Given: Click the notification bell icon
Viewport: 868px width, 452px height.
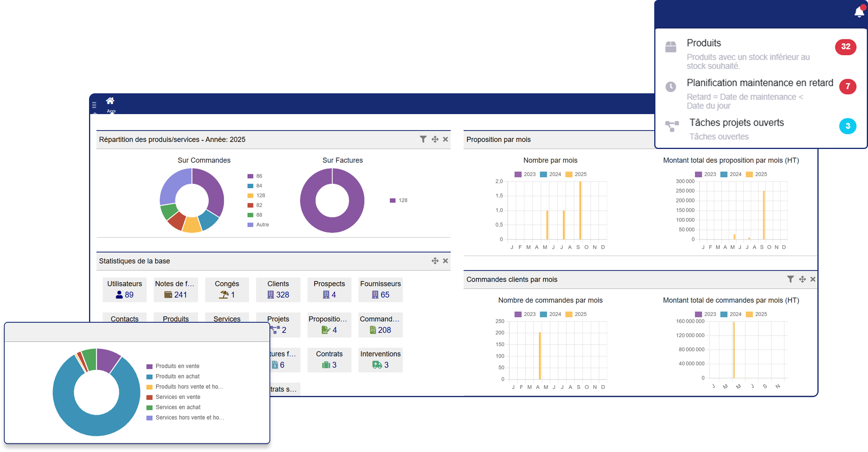Looking at the screenshot, I should [859, 12].
